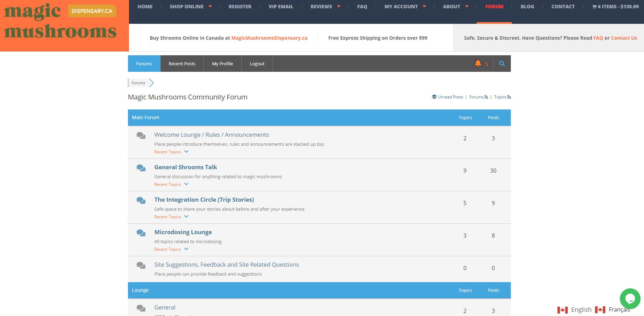The image size is (644, 316).
Task: Open the notifications bell icon
Action: point(478,63)
